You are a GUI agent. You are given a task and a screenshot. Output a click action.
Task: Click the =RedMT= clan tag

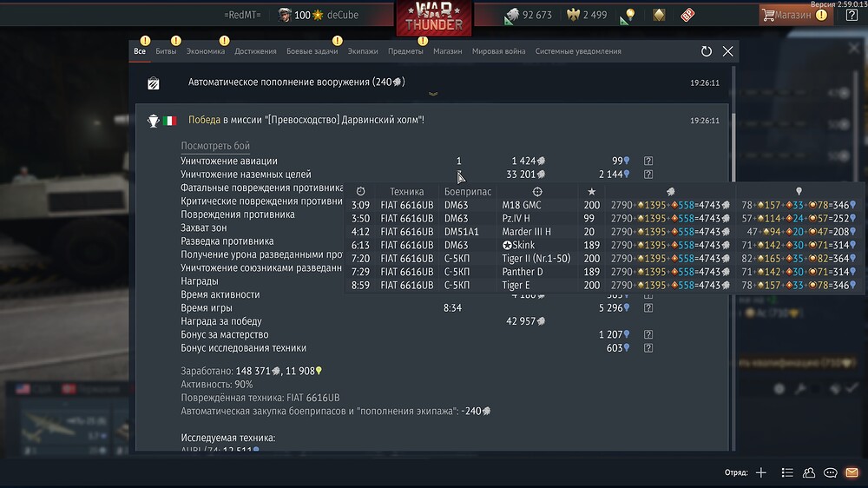[x=242, y=15]
